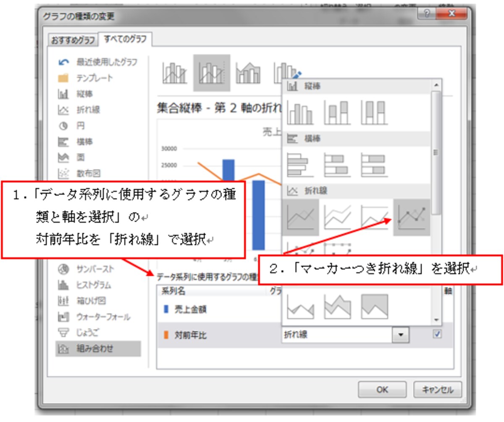
Task: Pick line with markers in 折れ線 gallery
Action: click(x=412, y=217)
